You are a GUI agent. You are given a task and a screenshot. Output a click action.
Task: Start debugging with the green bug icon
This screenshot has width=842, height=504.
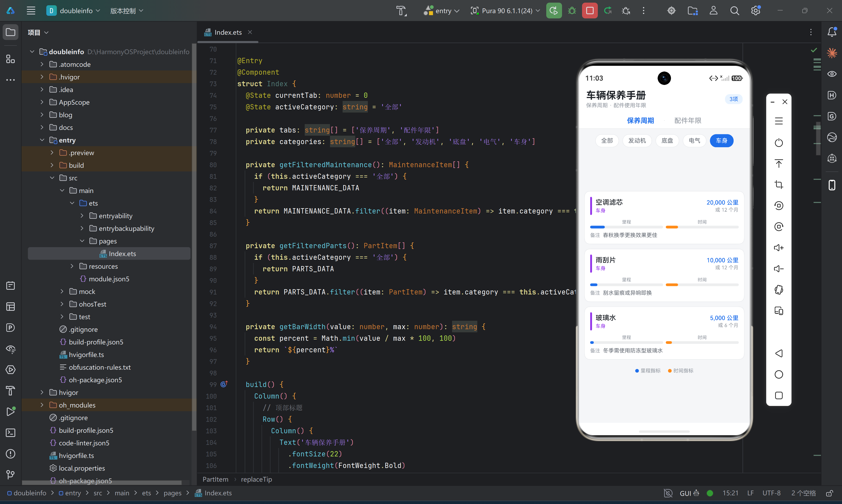572,11
